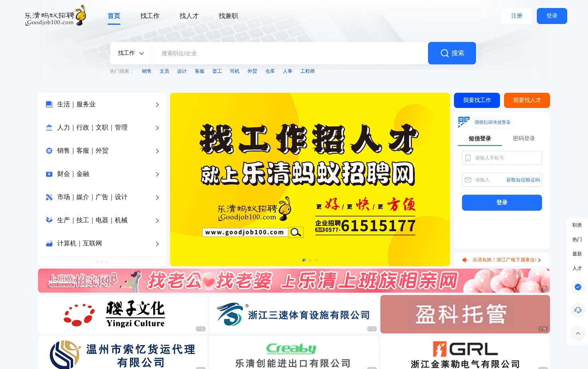
Task: Click hot search 普工 link
Action: 217,71
